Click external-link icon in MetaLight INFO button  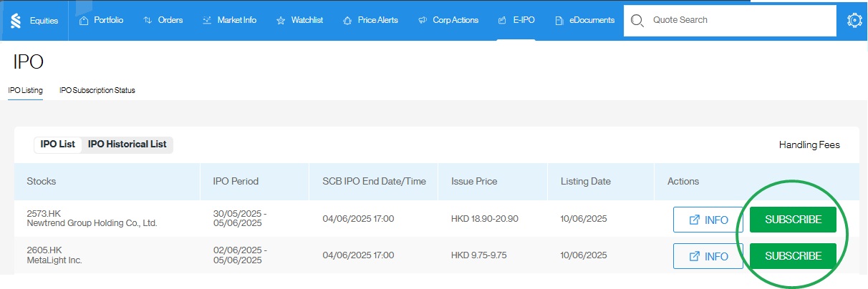point(694,256)
